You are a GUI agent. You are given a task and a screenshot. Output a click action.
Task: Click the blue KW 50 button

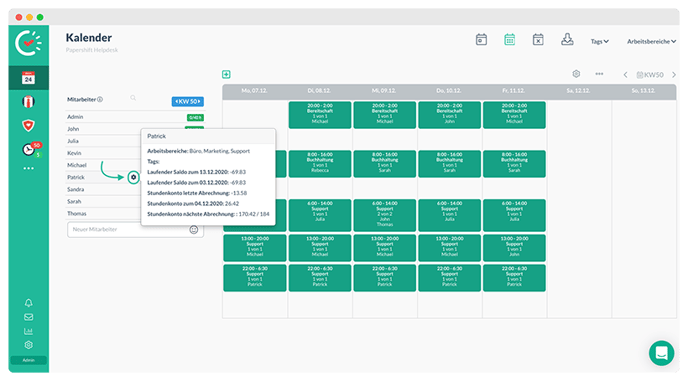pyautogui.click(x=187, y=101)
